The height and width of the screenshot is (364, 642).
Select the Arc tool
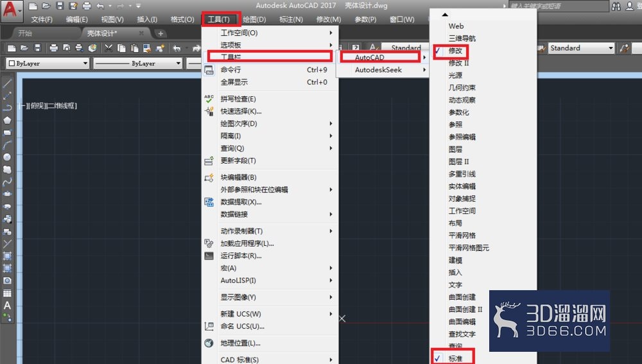click(7, 145)
